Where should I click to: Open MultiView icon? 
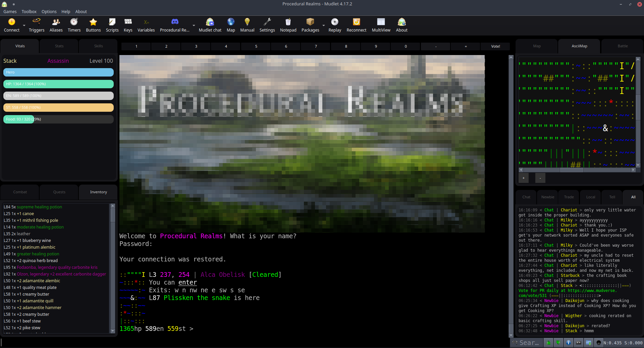click(381, 25)
